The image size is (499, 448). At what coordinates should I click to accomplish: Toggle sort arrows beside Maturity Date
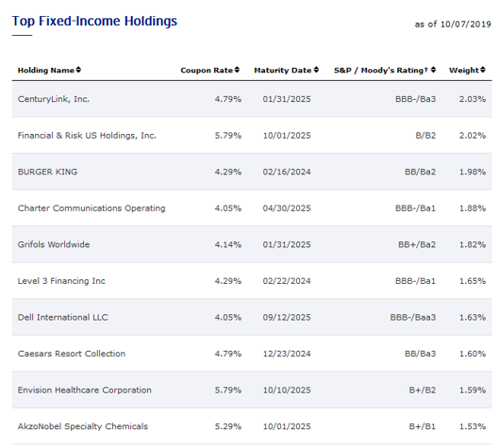[316, 70]
